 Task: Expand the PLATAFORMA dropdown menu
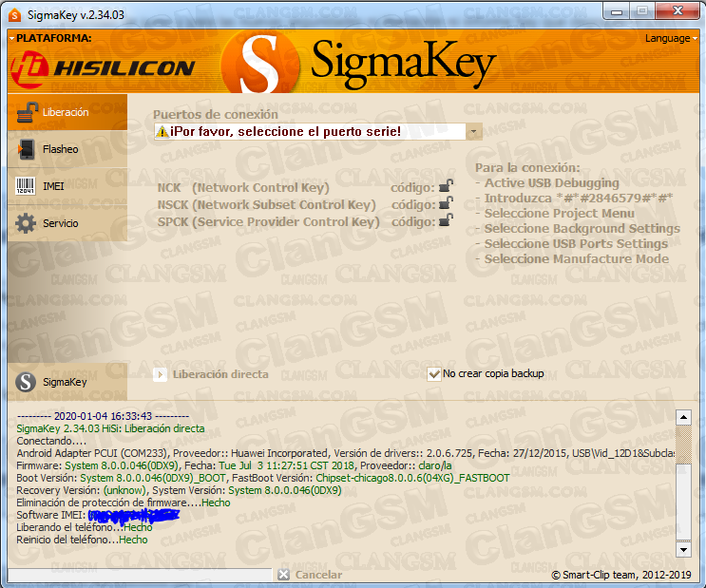point(50,38)
